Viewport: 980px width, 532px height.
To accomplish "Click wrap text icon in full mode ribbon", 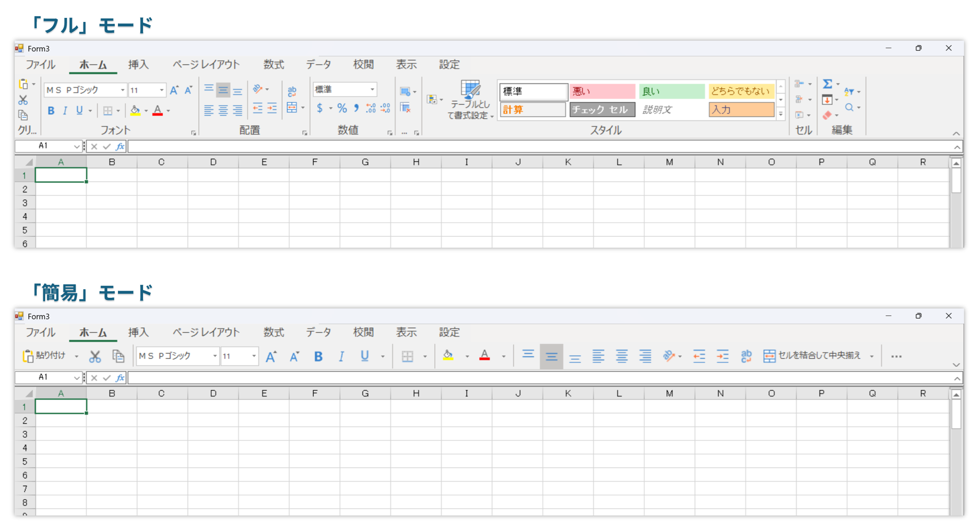I will (292, 91).
